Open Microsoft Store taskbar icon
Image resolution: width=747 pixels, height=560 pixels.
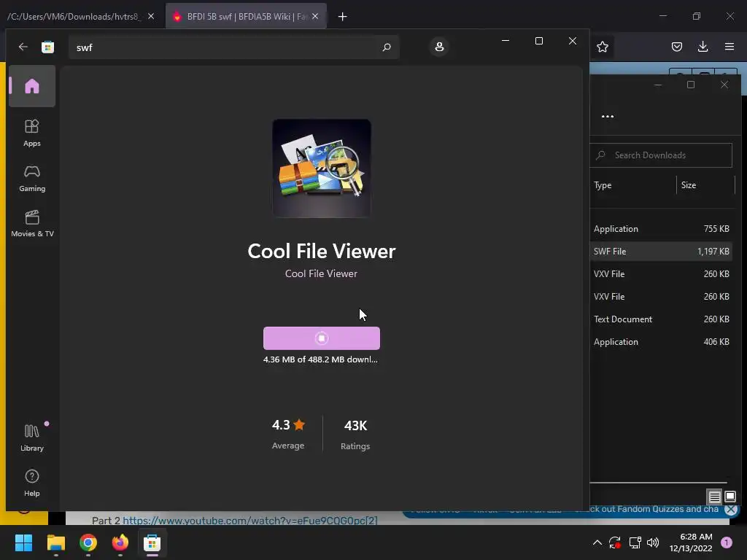coord(152,542)
